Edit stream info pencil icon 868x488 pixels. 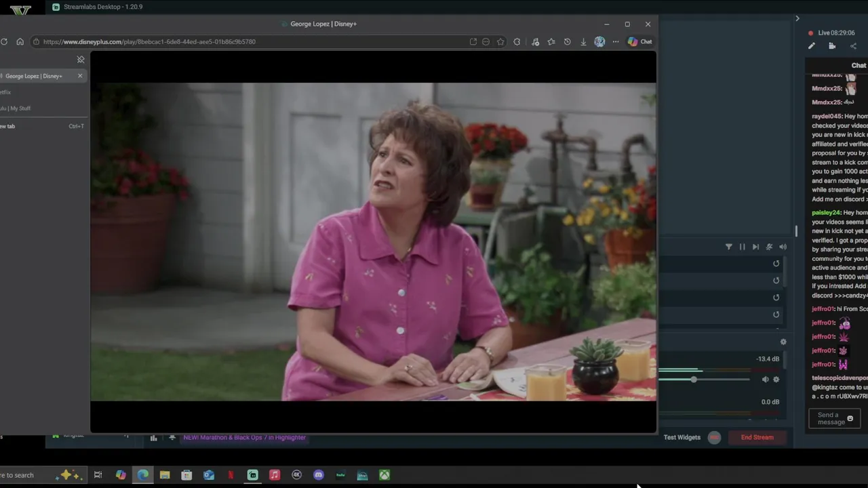811,46
